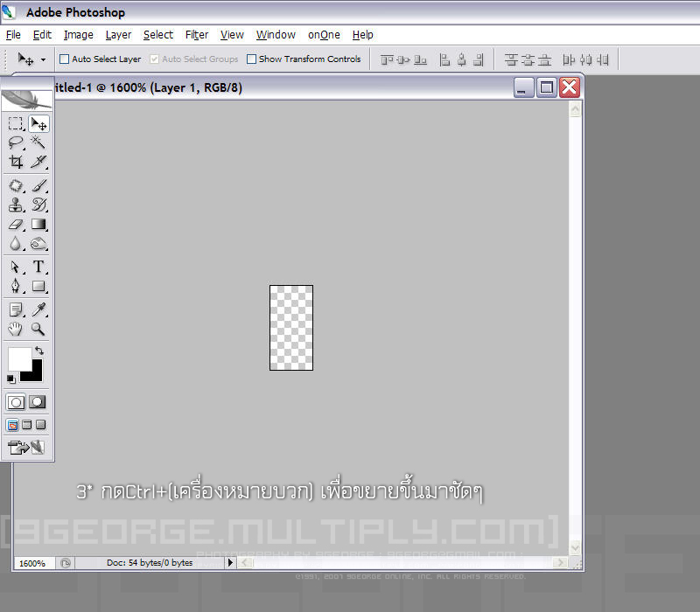This screenshot has width=700, height=612.
Task: Click horizontal scrollbar left arrow
Action: coord(244,562)
